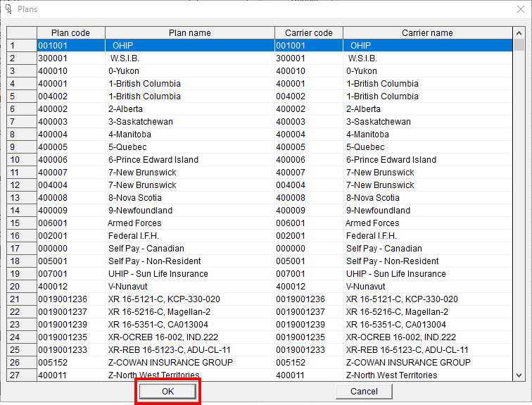Screen dimensions: 532x405
Task: Click carrier code 400012
Action: (x=309, y=287)
